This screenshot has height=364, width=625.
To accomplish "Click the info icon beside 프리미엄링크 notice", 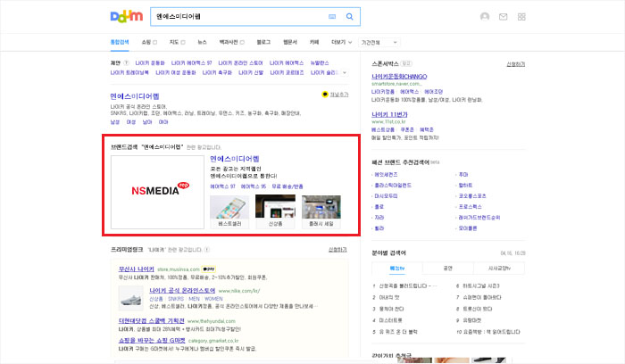I will pyautogui.click(x=207, y=250).
